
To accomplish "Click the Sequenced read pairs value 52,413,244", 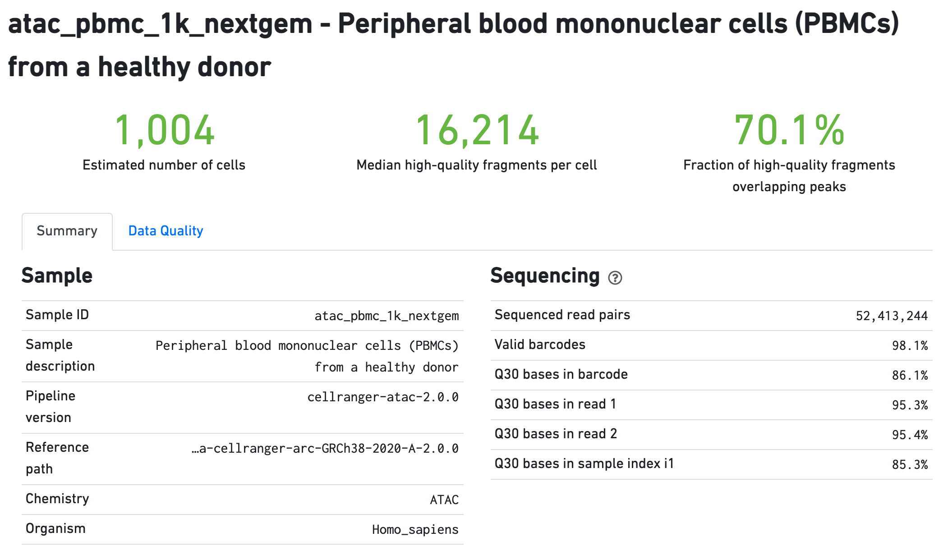I will [x=892, y=316].
